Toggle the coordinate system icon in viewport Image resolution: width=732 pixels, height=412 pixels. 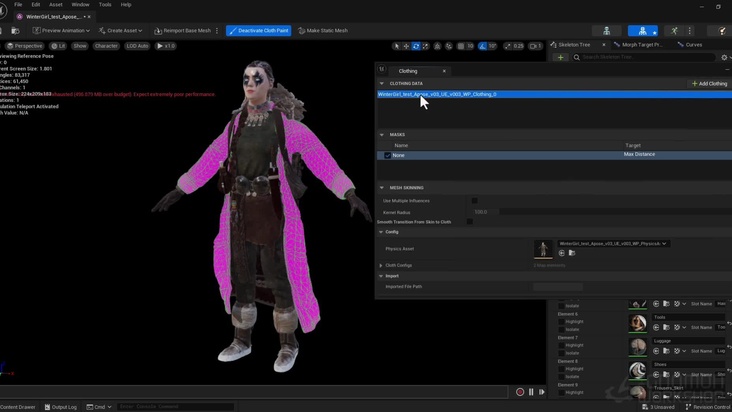pyautogui.click(x=437, y=46)
